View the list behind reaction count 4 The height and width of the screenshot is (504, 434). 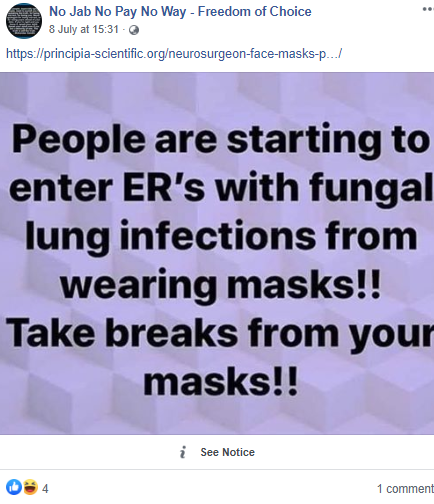point(45,489)
